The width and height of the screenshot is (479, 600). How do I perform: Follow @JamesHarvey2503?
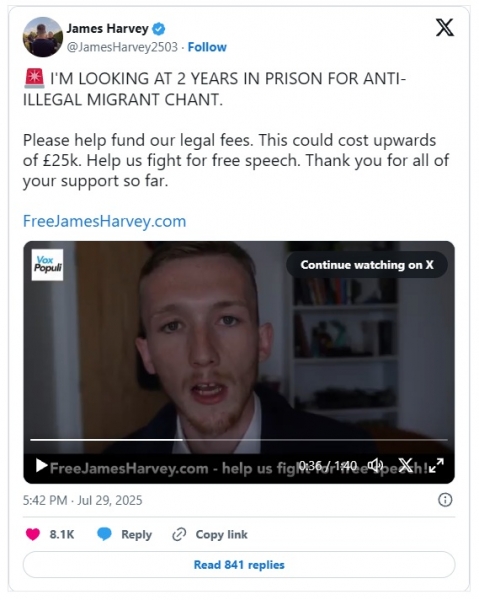[207, 47]
